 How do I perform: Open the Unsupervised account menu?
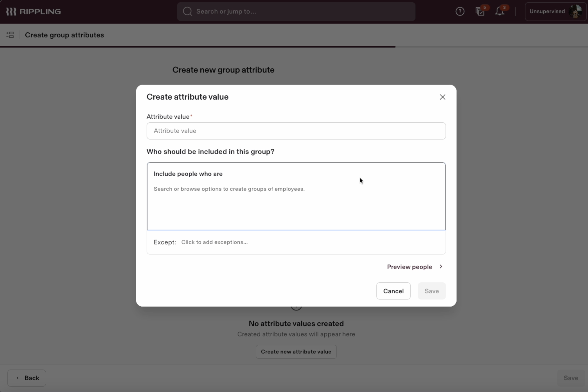(x=547, y=12)
